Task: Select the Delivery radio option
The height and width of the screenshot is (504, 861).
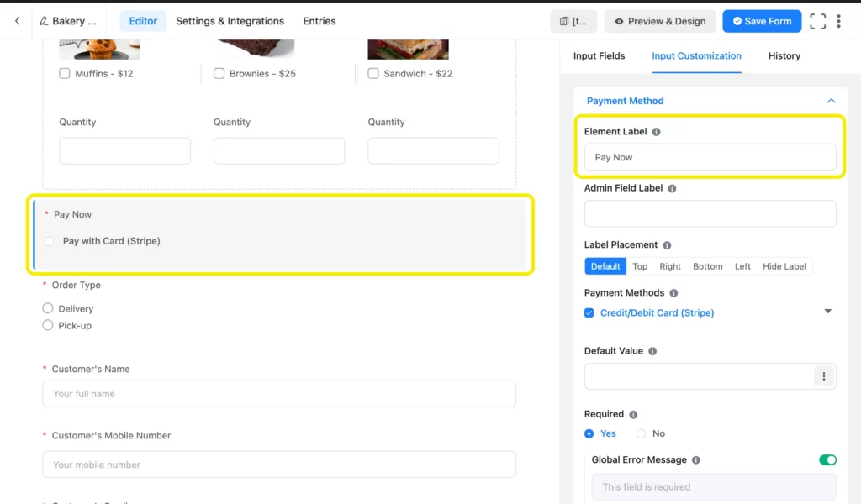Action: (48, 308)
